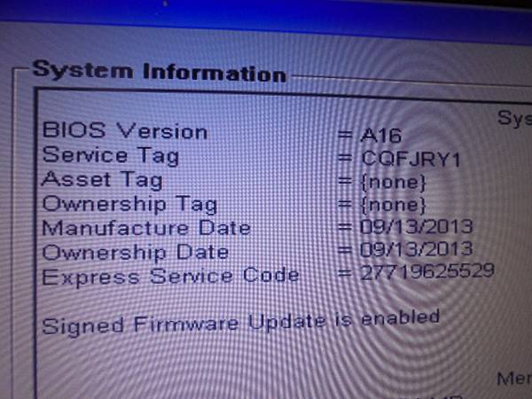Click the Signed Firmware Update enabled text
The height and width of the screenshot is (399, 532).
point(241,322)
